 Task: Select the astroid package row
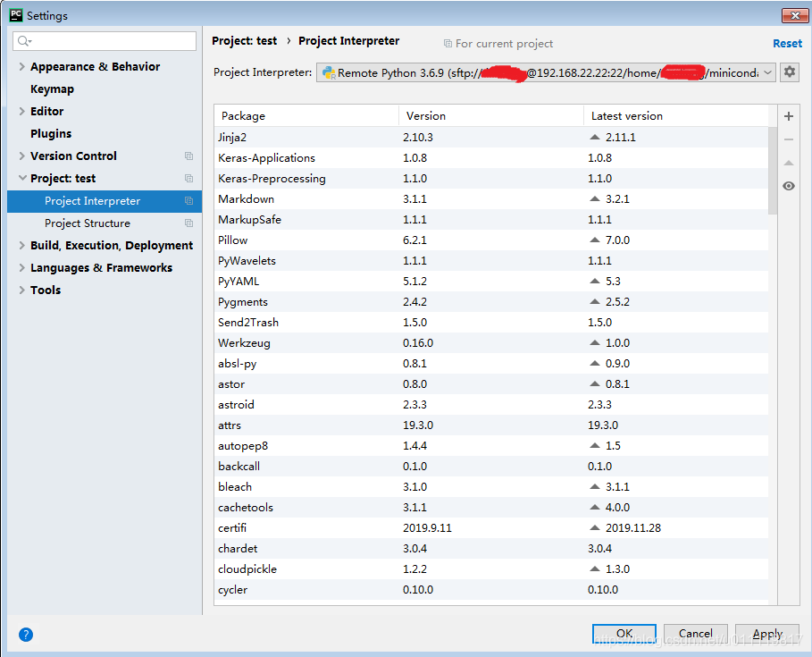(491, 405)
